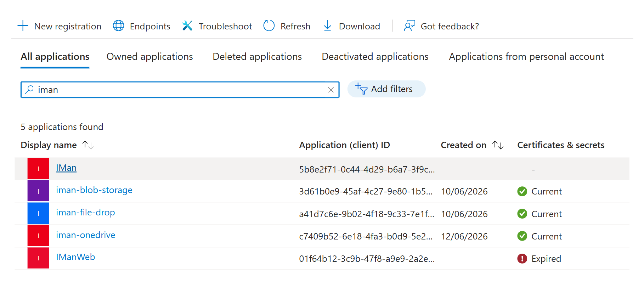Screen dimensions: 644x282
Task: Click the Troubleshoot wrench icon
Action: tap(187, 26)
